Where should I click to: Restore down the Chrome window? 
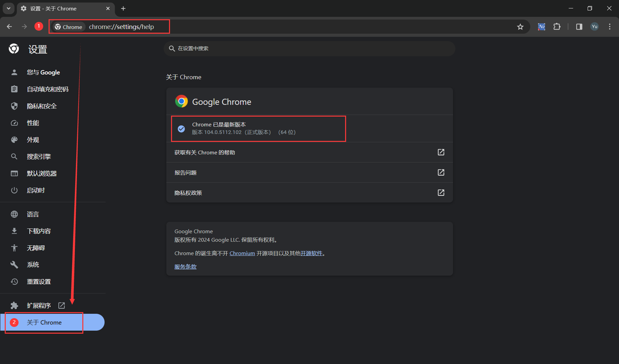590,8
